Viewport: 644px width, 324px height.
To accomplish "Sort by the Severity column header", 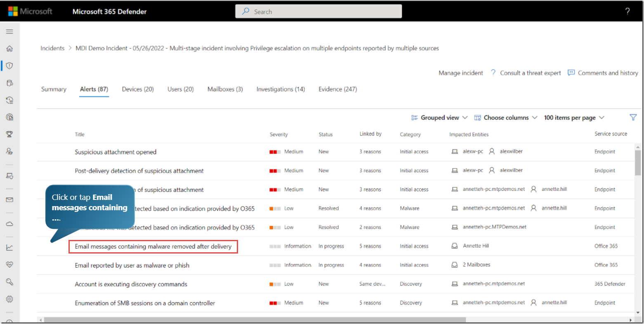I will [279, 134].
